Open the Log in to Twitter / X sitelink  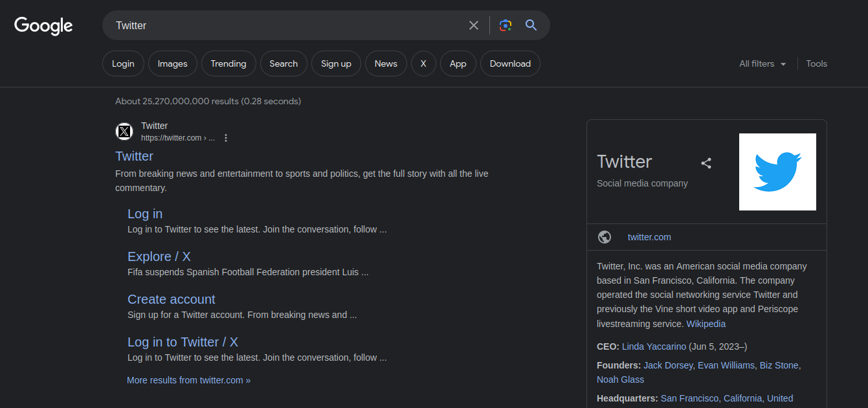(183, 342)
